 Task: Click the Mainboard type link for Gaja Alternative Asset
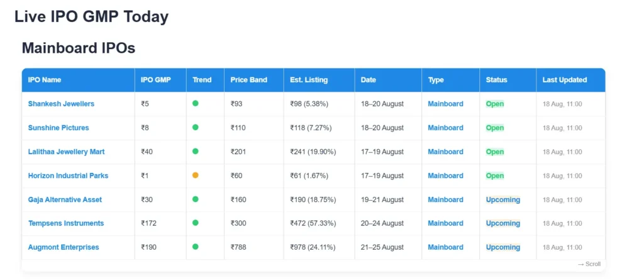(x=446, y=199)
